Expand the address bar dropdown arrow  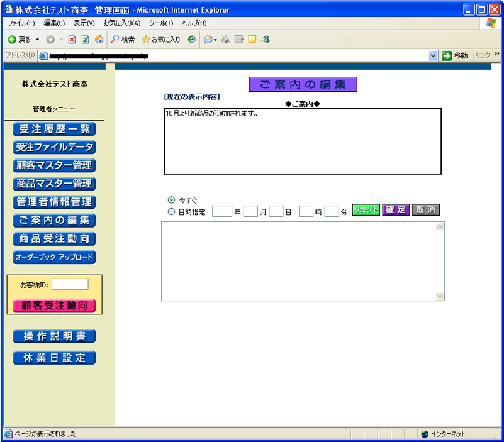433,56
